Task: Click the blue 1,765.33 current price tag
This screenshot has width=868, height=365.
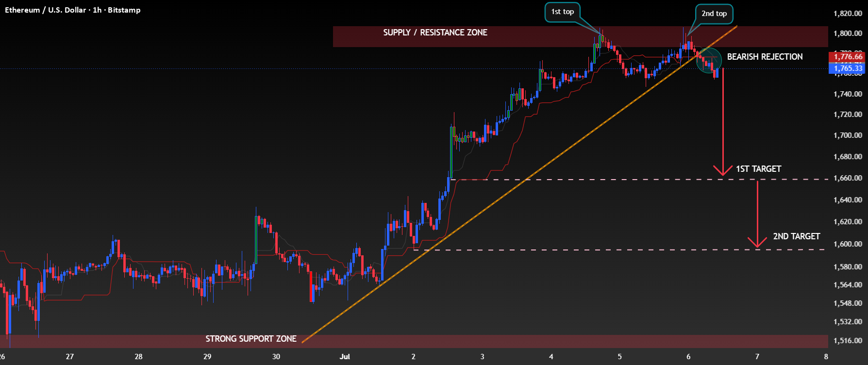Action: coord(848,68)
